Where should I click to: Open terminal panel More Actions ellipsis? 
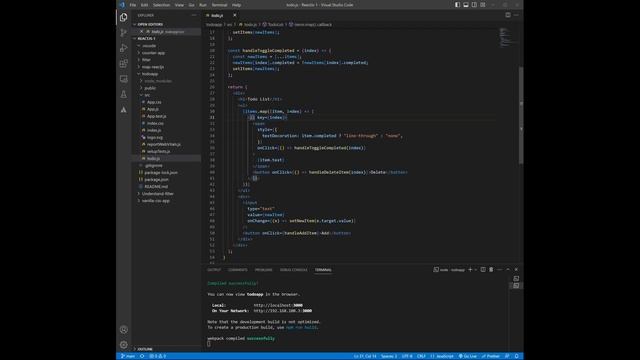tap(500, 270)
